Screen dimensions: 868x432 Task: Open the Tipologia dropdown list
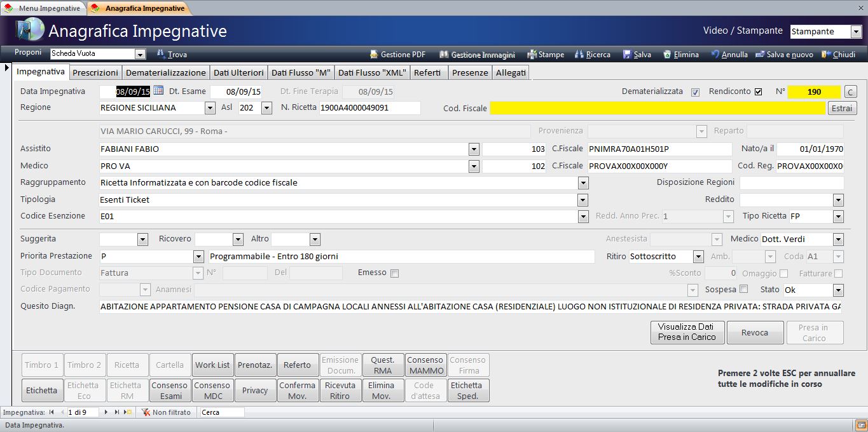click(582, 200)
